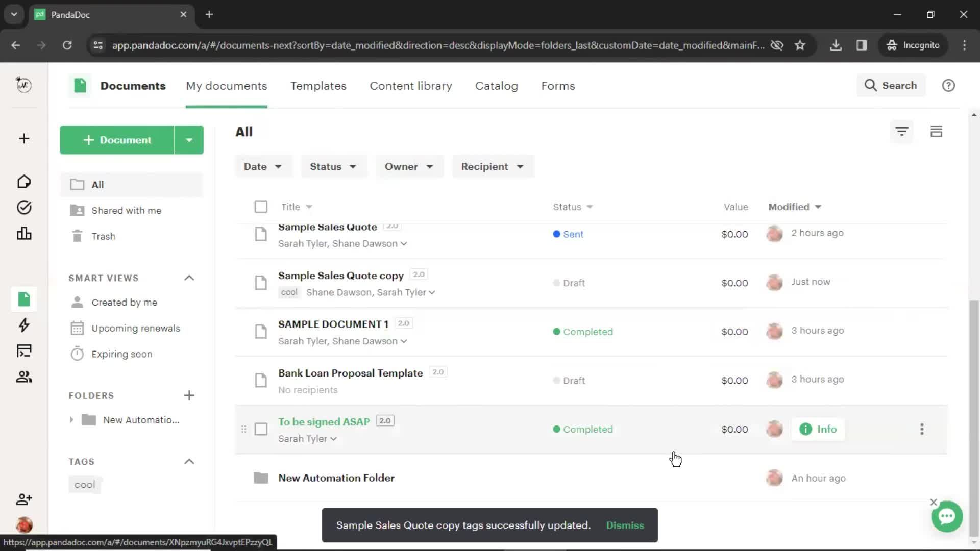Create a new document with Document button
This screenshot has width=980, height=551.
coord(117,140)
